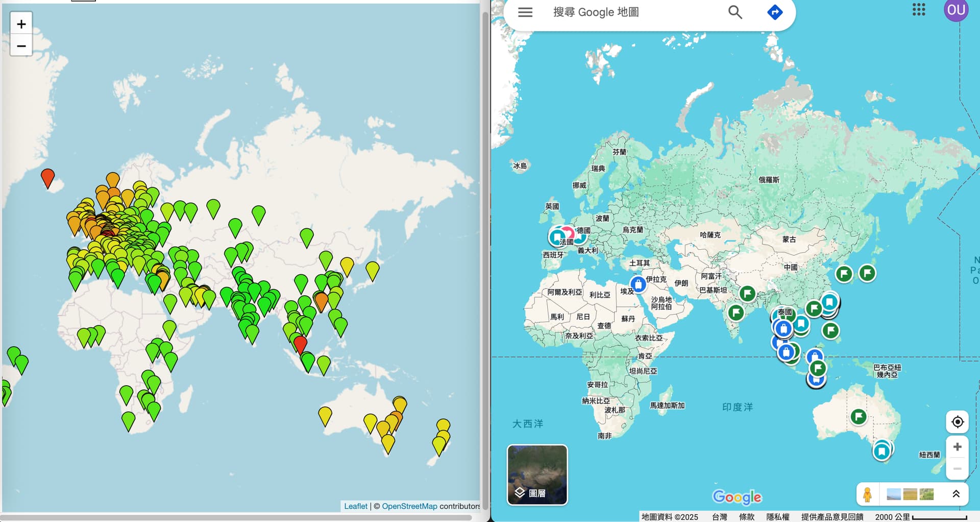The image size is (980, 522).
Task: Click the red marker near Singapore
Action: point(301,345)
